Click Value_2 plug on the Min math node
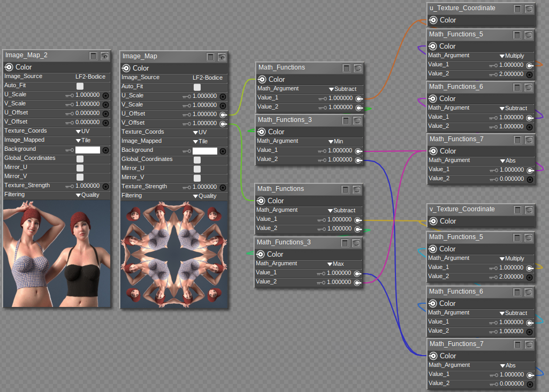The height and width of the screenshot is (392, 549). pyautogui.click(x=359, y=160)
